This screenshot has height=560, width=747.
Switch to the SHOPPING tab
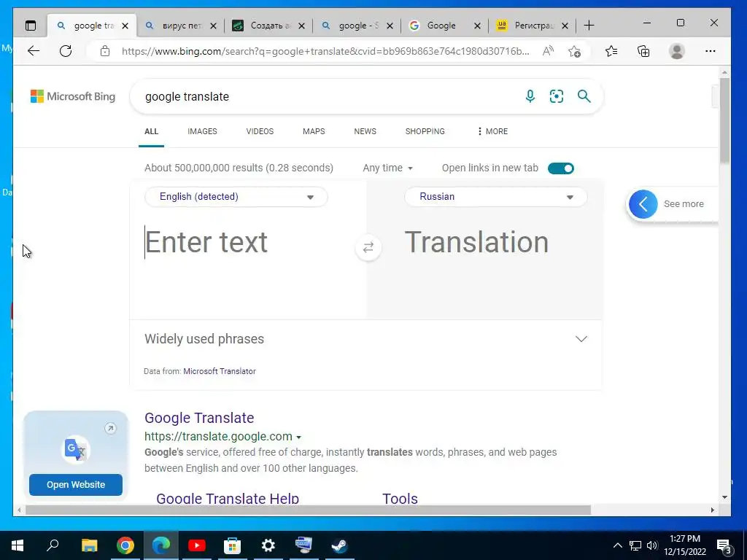(425, 131)
